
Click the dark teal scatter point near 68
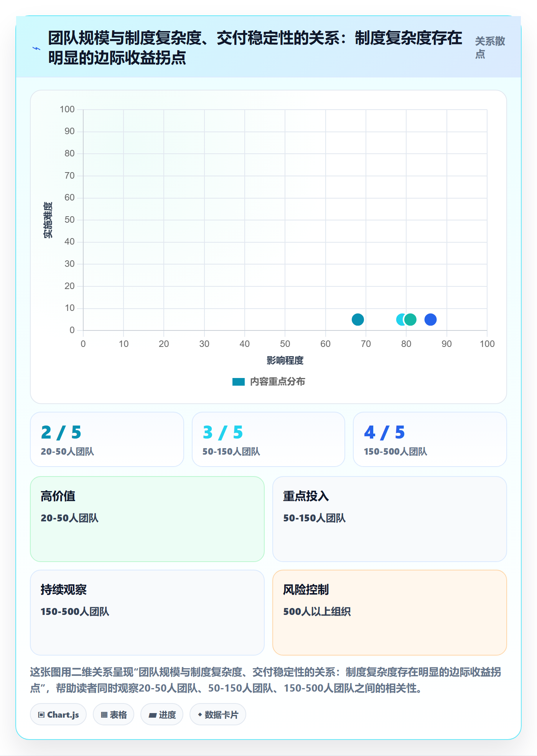(x=357, y=319)
